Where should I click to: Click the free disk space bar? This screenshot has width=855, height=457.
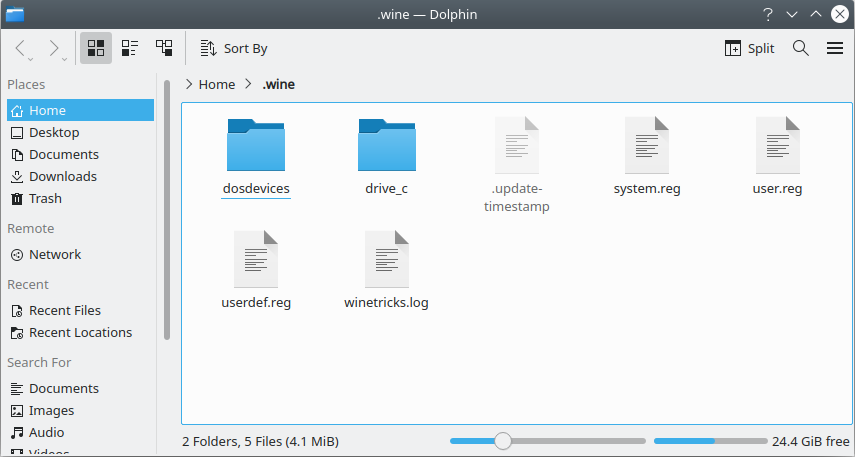(711, 441)
